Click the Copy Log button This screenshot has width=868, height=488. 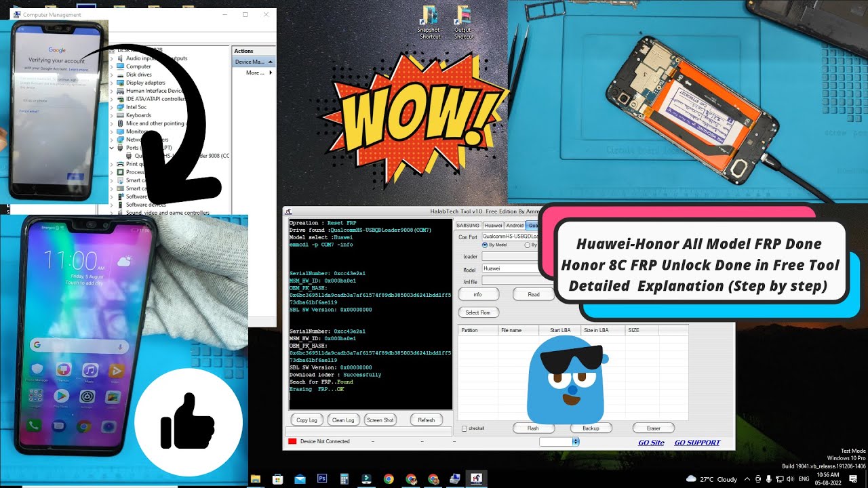(307, 420)
